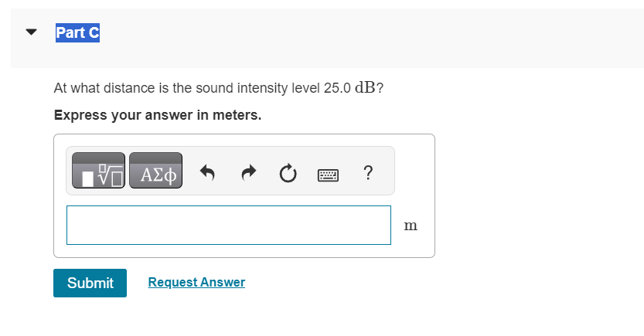The width and height of the screenshot is (644, 336).
Task: Select the highlighted Part C heading
Action: (x=77, y=33)
